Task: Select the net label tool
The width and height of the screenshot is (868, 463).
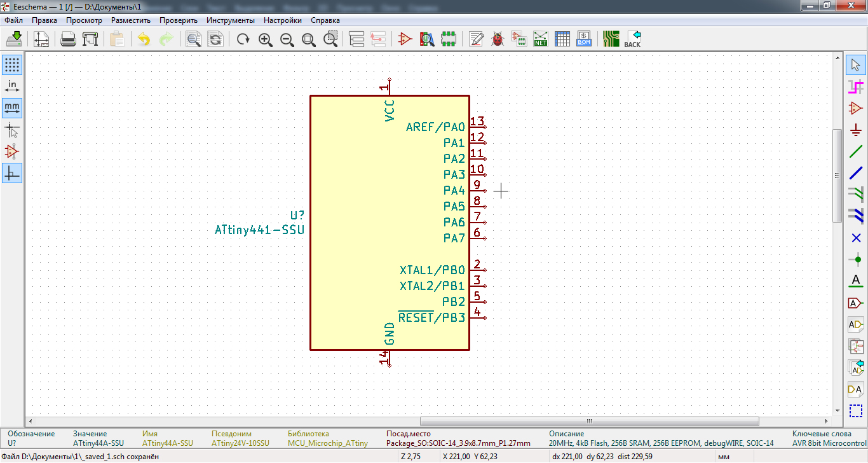Action: tap(855, 281)
